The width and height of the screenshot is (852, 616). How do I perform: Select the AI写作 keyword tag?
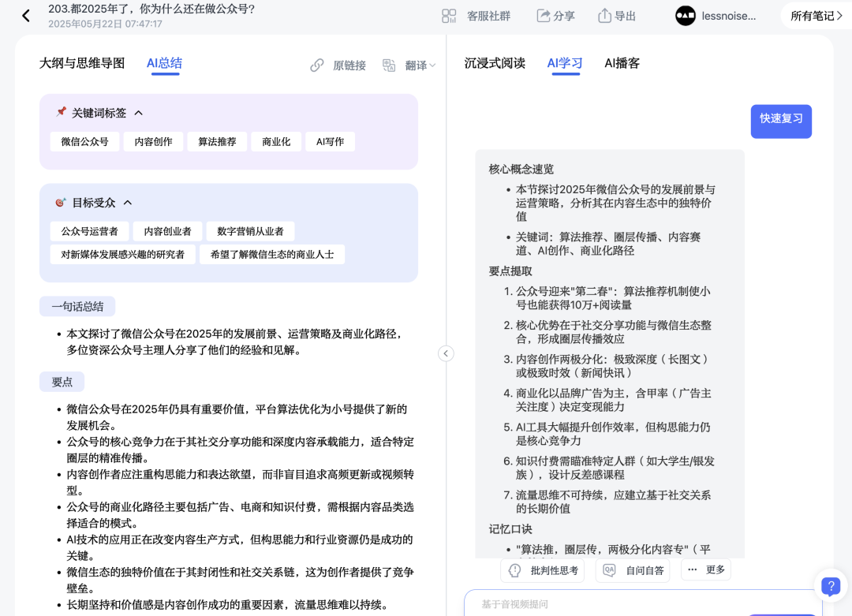[x=330, y=142]
